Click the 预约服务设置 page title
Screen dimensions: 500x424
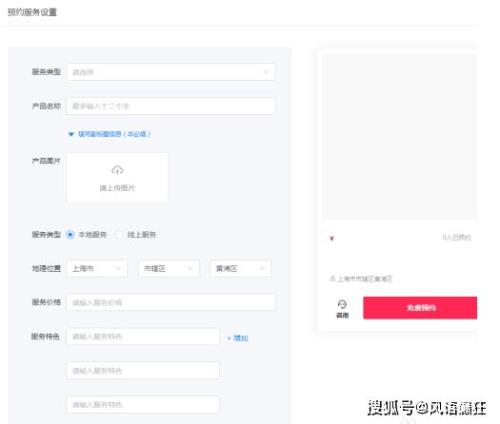point(32,12)
